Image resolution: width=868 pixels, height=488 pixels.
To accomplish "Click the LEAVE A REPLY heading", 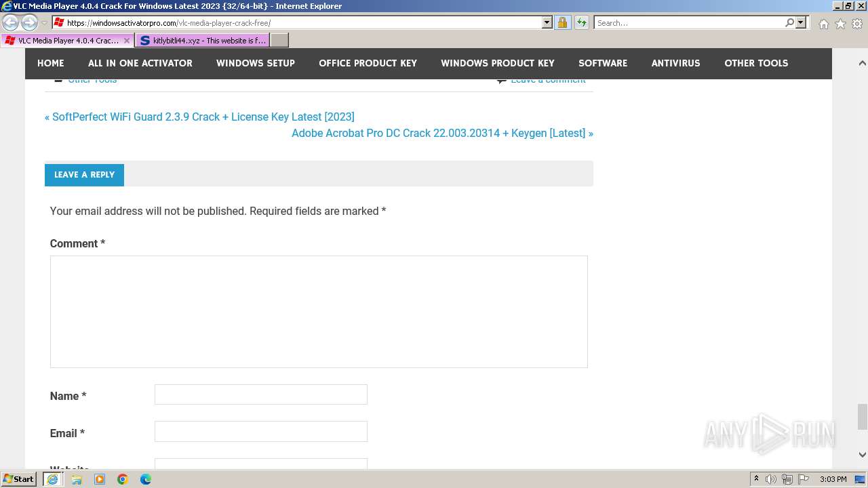I will point(84,175).
